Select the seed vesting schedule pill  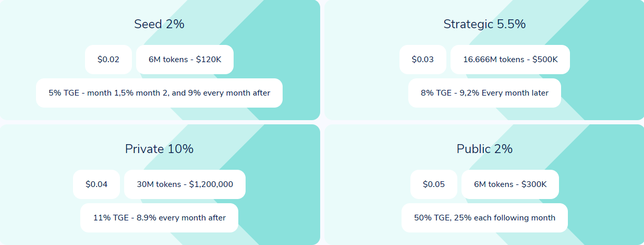159,93
